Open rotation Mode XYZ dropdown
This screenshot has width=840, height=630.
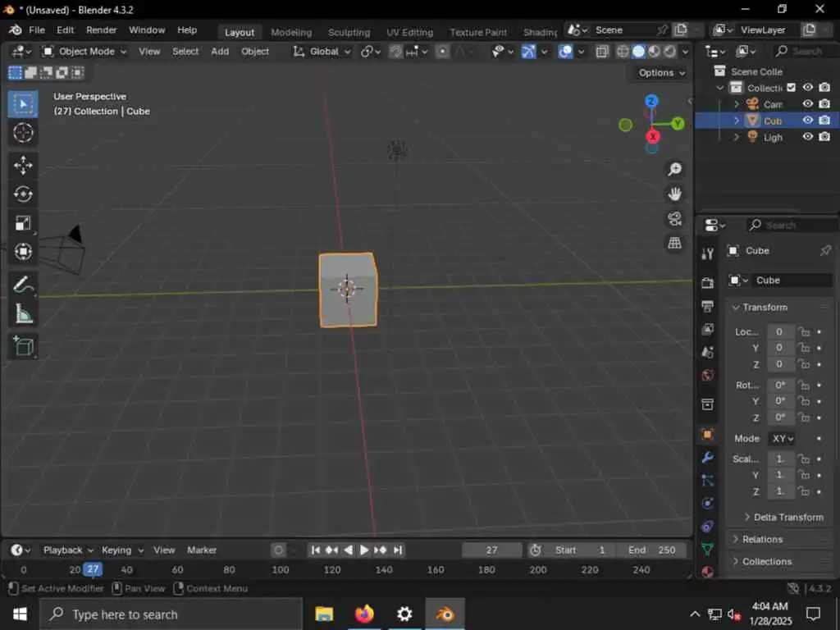click(x=782, y=439)
